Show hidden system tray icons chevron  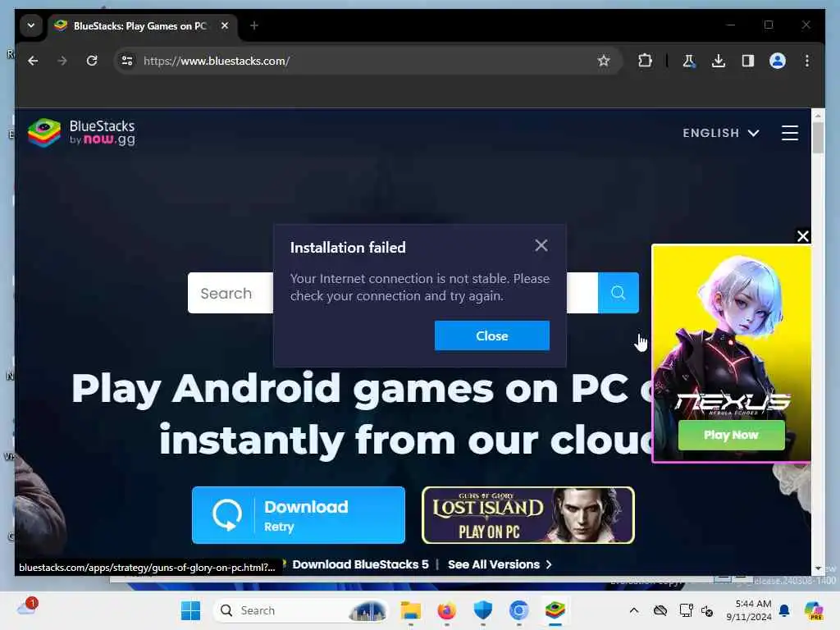(x=634, y=610)
